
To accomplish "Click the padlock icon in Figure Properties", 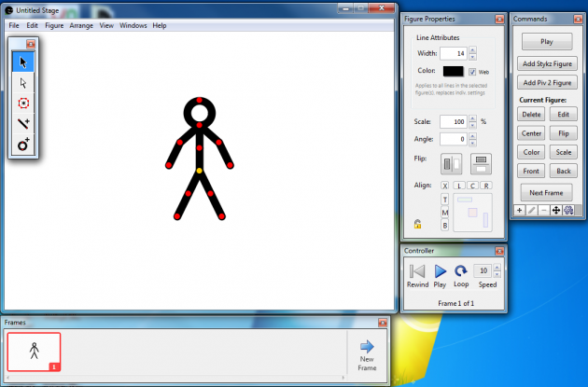I will click(417, 224).
